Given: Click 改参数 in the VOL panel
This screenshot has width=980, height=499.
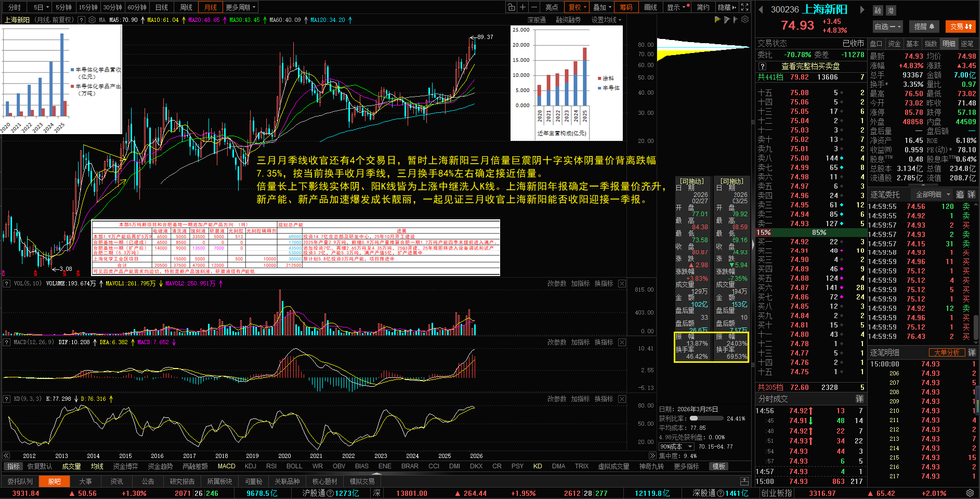Looking at the screenshot, I should 556,283.
